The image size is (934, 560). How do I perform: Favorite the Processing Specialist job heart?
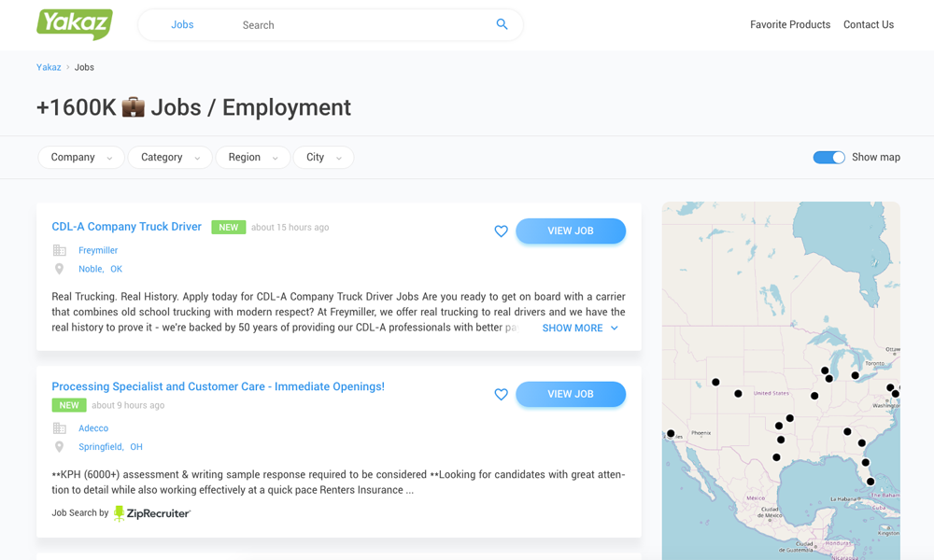pos(501,395)
